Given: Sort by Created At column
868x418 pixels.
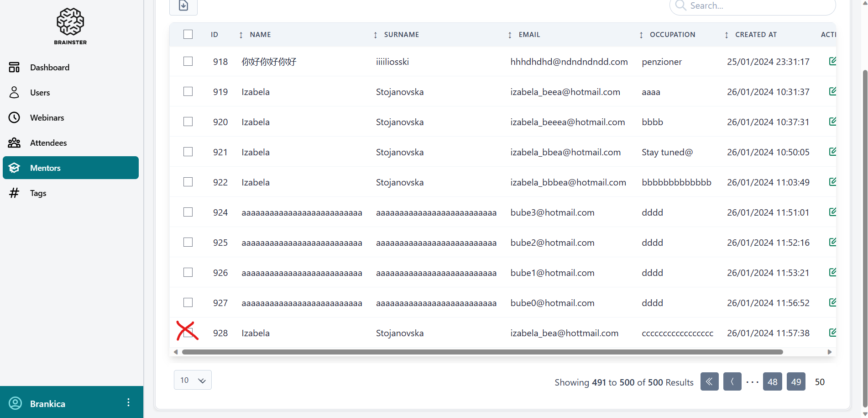Looking at the screenshot, I should (755, 35).
